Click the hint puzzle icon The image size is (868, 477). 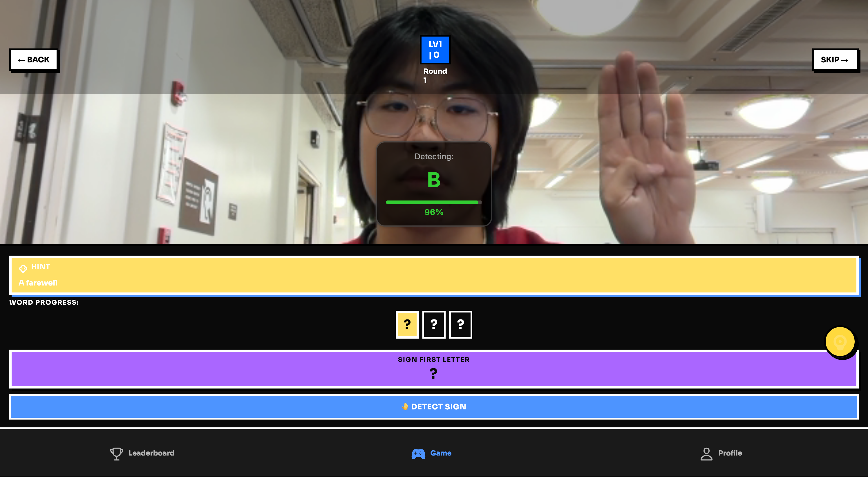coord(23,268)
